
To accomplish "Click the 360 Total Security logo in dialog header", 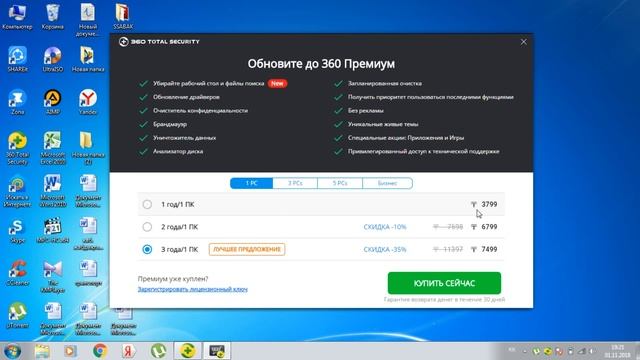I will (x=159, y=42).
